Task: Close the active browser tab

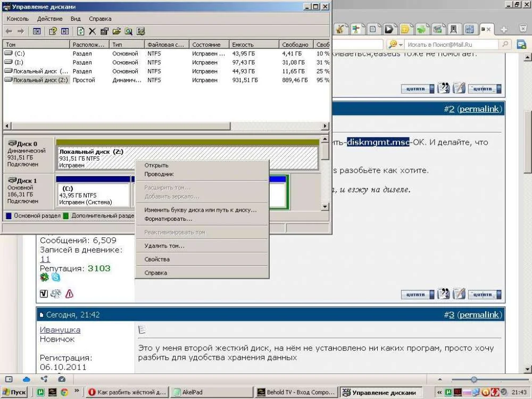Action: coord(488,29)
